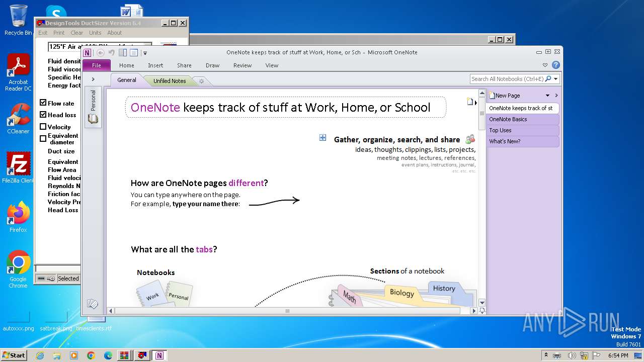The width and height of the screenshot is (644, 362).
Task: Open the search scope dropdown arrow
Action: click(x=556, y=79)
